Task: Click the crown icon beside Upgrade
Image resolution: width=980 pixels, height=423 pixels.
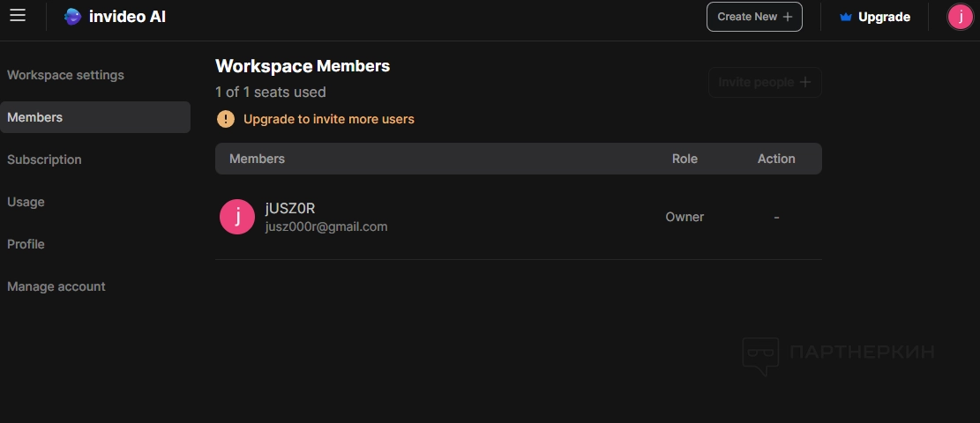Action: [846, 17]
